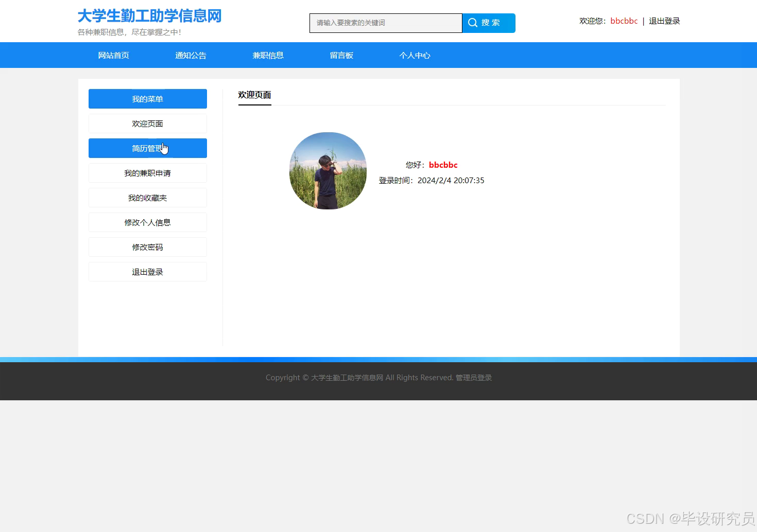The image size is (757, 532).
Task: Click the red bbcbbc username in header
Action: pyautogui.click(x=624, y=21)
